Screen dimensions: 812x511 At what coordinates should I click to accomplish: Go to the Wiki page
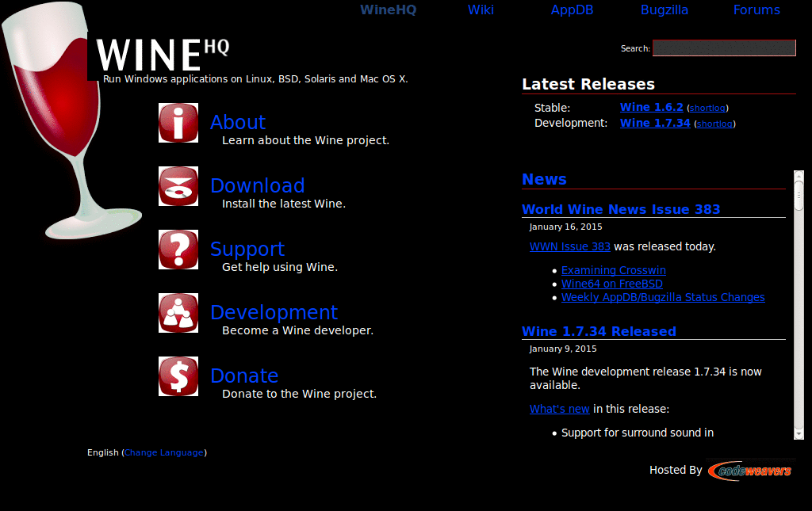point(481,10)
